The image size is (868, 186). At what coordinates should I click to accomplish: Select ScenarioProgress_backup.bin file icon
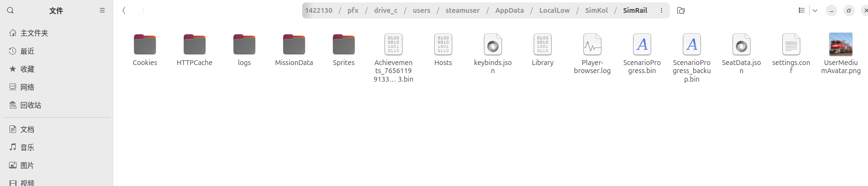click(692, 45)
